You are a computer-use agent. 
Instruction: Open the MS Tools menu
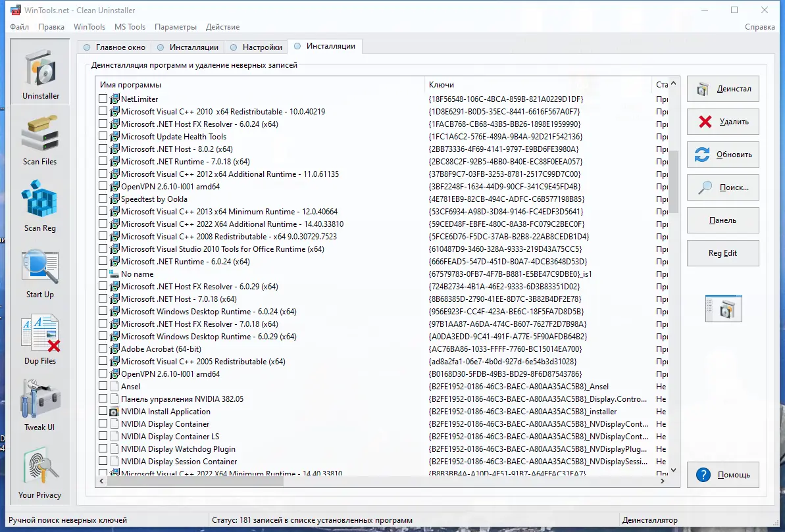click(x=130, y=27)
